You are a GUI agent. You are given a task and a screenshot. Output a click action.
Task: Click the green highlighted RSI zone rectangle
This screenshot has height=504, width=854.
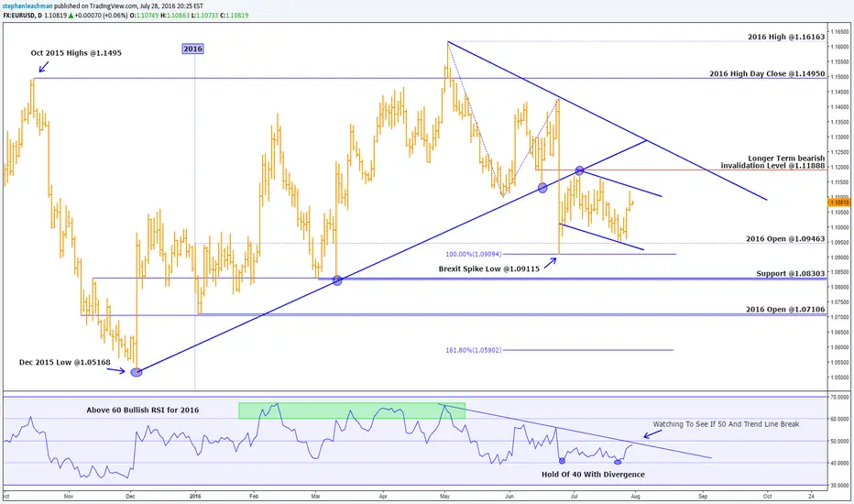pos(352,411)
